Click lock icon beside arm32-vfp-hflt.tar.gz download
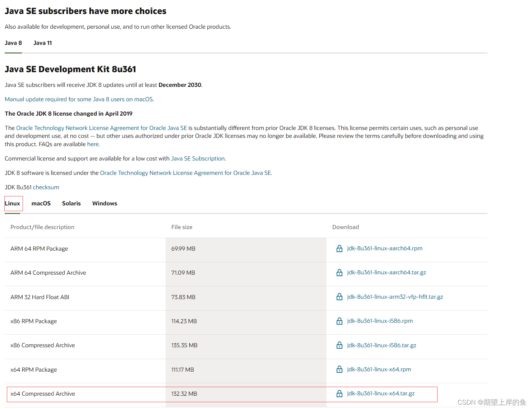Image resolution: width=532 pixels, height=409 pixels. click(x=339, y=297)
